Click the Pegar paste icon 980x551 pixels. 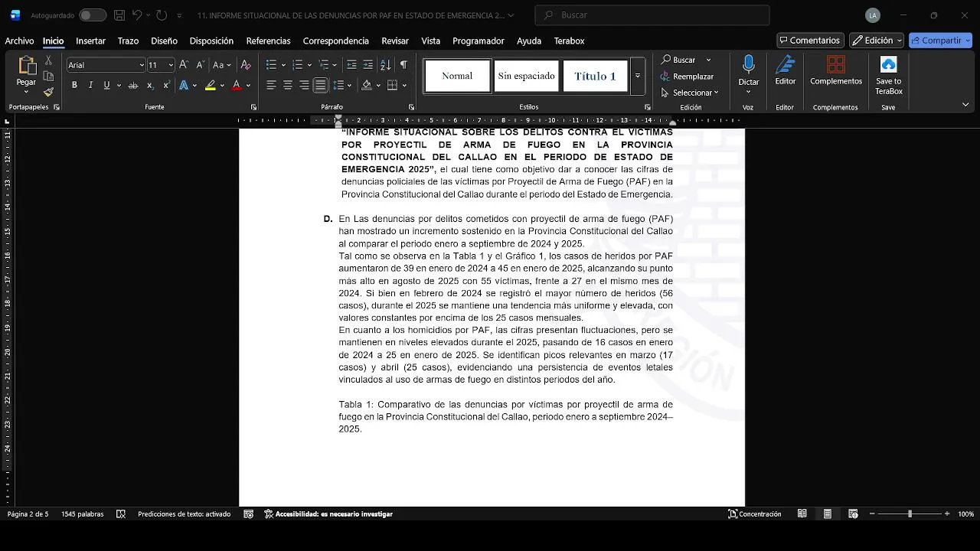[27, 66]
